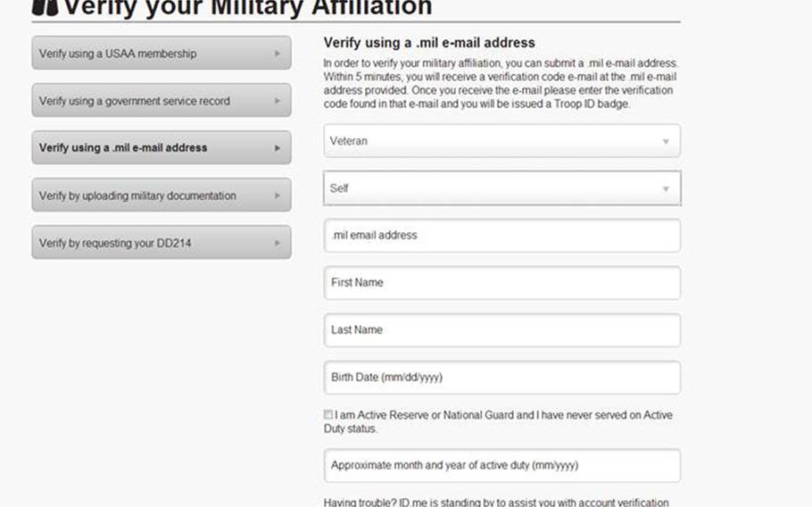Screen dimensions: 812x507
Task: Click the arrow icon on requesting your DD214
Action: (x=278, y=243)
